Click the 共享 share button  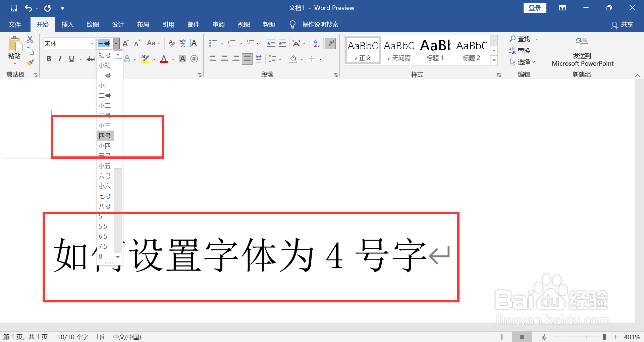pos(622,25)
